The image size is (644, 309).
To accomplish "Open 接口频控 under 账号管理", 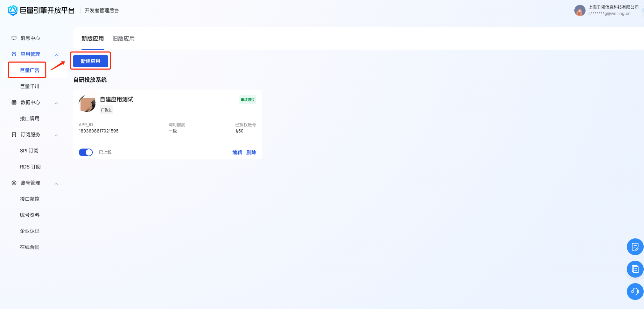I will [x=30, y=199].
